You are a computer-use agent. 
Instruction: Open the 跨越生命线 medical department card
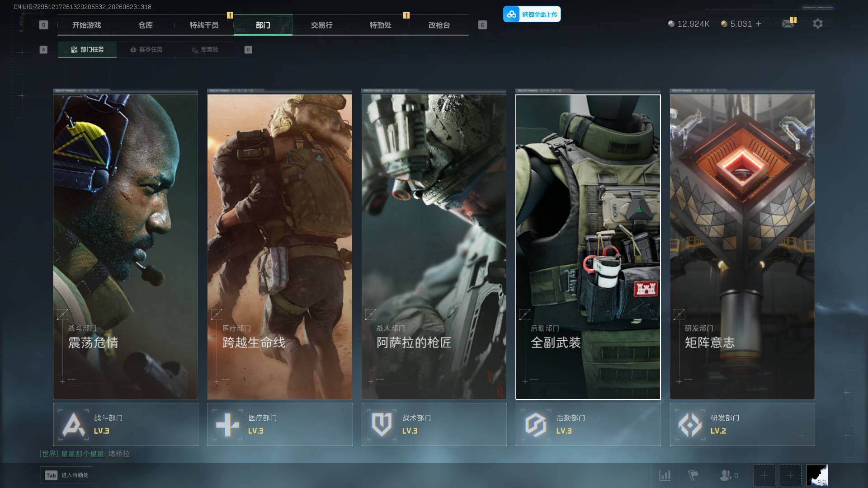tap(280, 246)
